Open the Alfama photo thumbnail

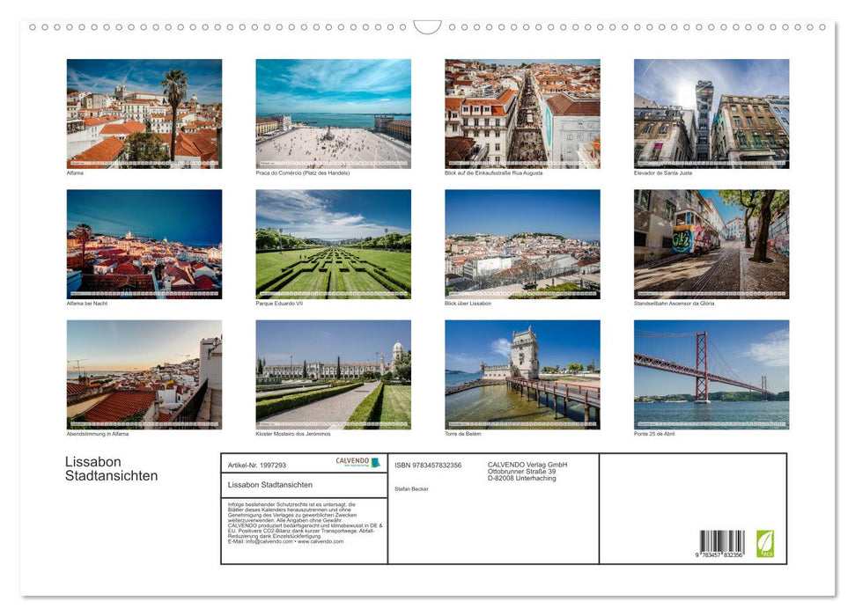144,114
